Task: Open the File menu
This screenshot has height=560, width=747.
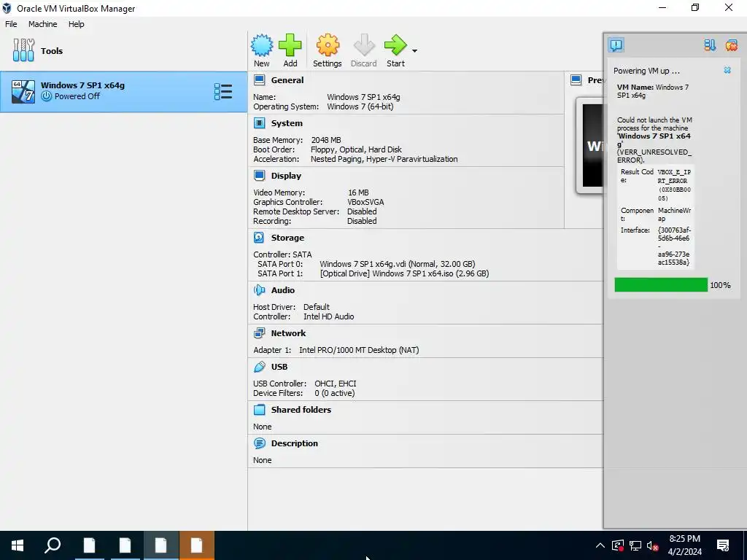Action: pyautogui.click(x=11, y=24)
